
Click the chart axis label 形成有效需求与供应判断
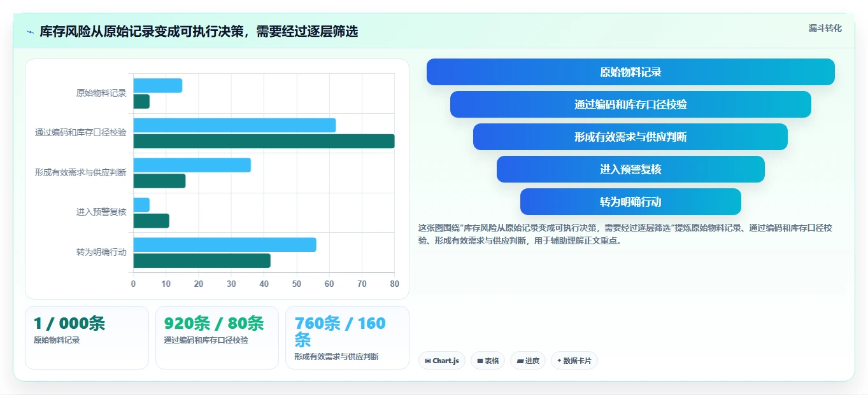click(80, 173)
